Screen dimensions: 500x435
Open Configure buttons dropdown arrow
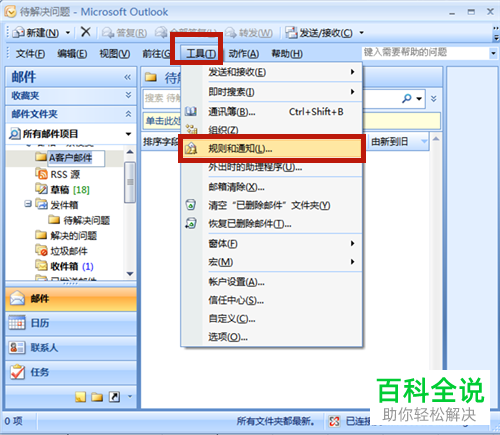point(130,396)
